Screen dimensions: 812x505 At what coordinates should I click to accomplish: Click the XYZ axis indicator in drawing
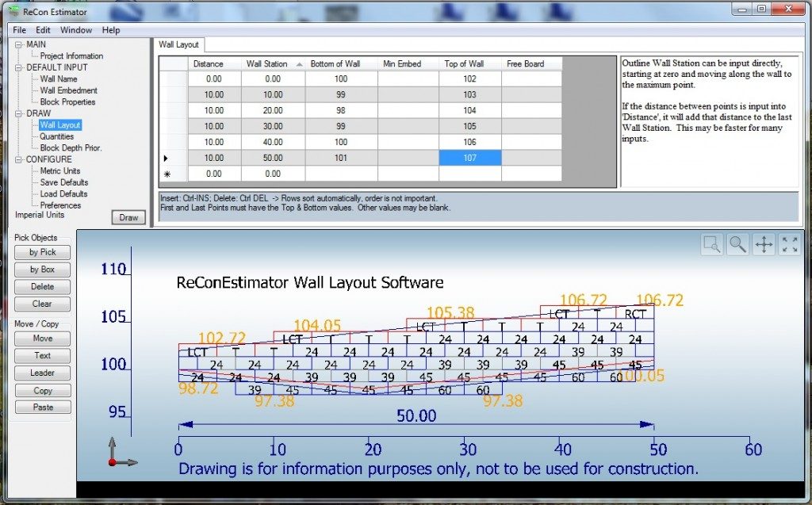point(122,452)
